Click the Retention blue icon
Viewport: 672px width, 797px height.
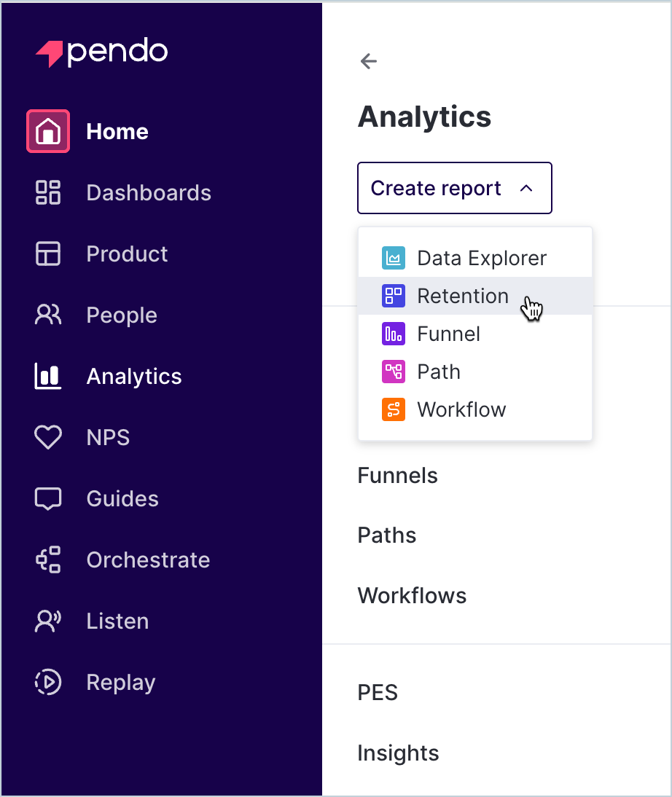[394, 296]
